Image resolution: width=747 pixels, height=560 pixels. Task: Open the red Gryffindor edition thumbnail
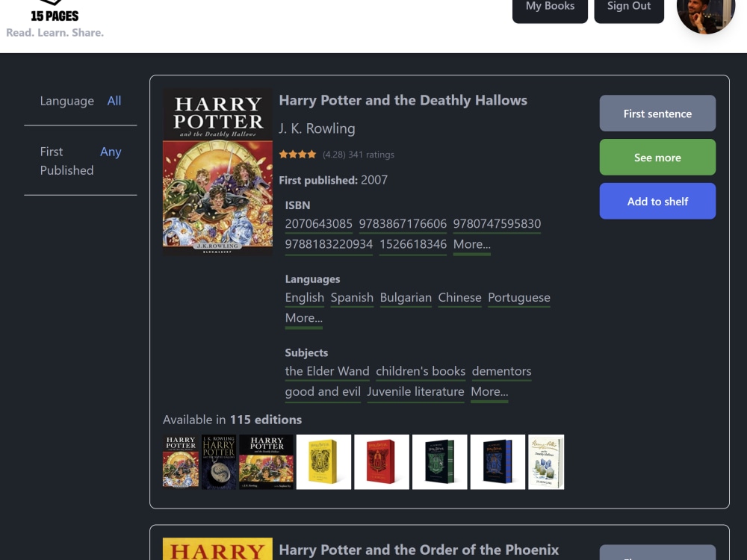pos(382,462)
